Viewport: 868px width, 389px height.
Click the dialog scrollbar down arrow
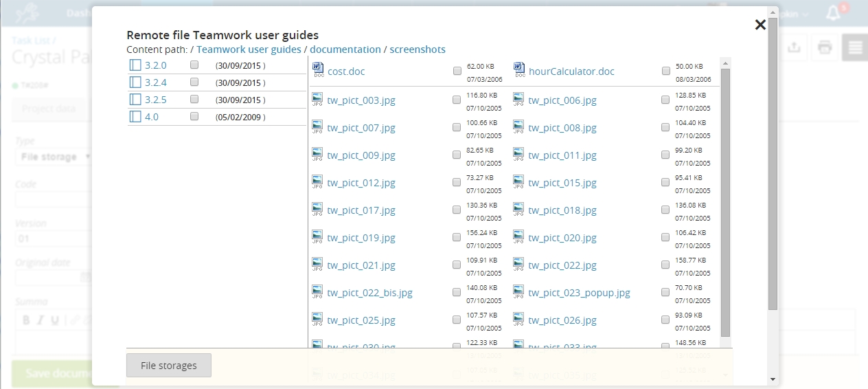click(x=773, y=379)
